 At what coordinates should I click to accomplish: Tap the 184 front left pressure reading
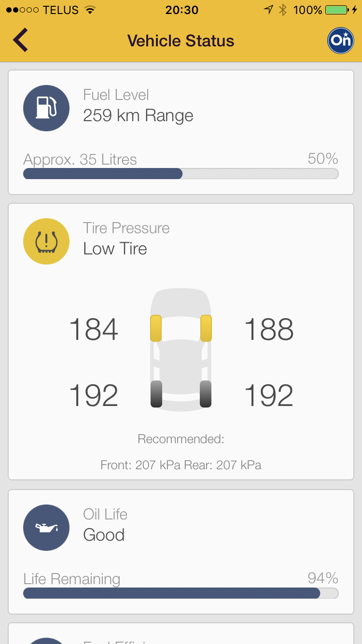[x=94, y=330]
